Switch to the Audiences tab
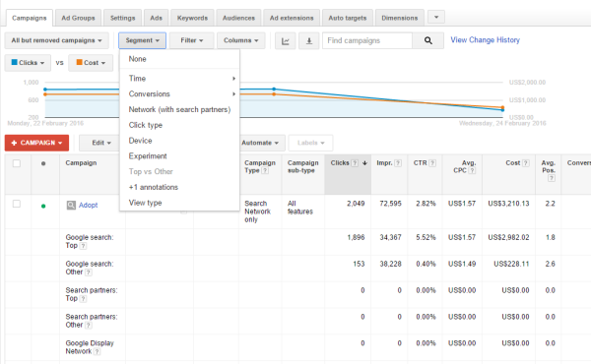This screenshot has width=591, height=364. pyautogui.click(x=238, y=18)
